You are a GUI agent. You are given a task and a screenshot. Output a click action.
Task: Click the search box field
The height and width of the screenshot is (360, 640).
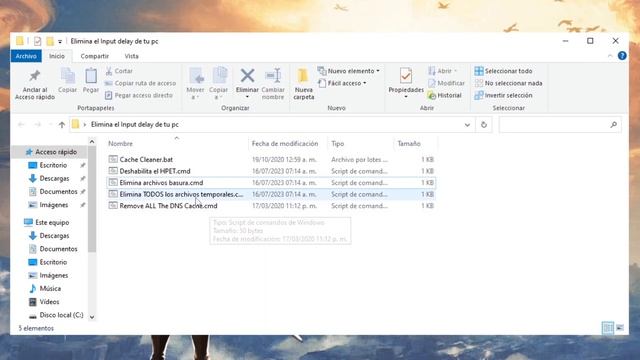click(560, 125)
